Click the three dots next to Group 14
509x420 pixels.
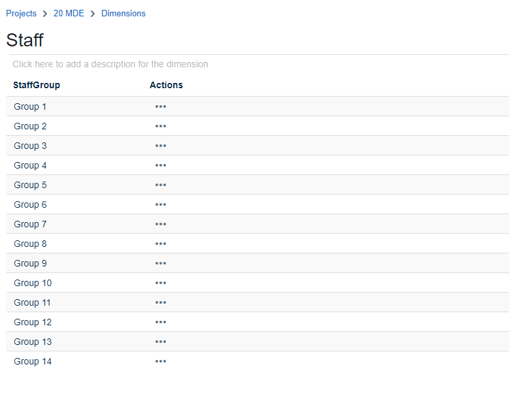161,361
